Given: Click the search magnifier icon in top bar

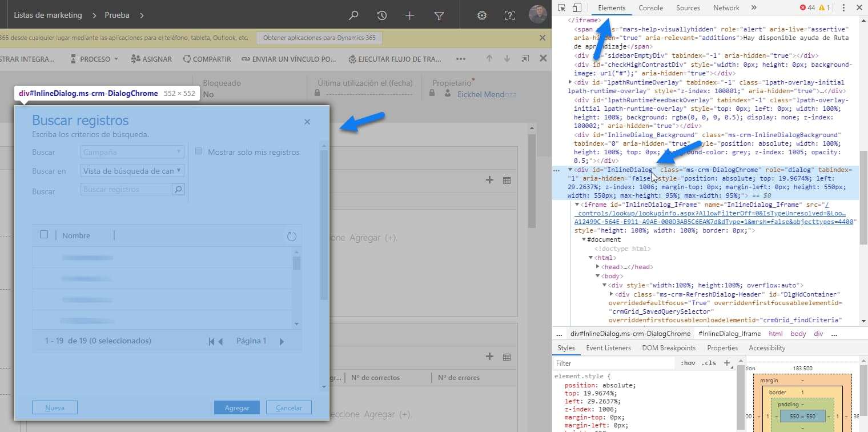Looking at the screenshot, I should 353,15.
